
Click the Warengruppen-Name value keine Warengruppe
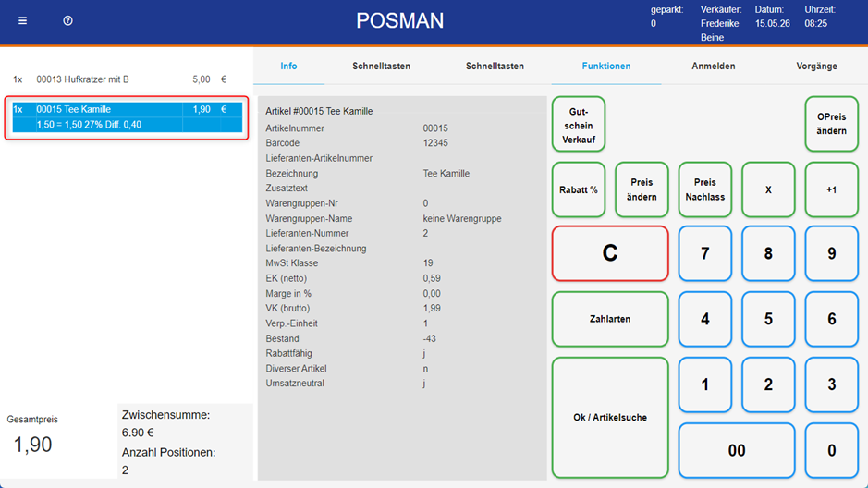point(462,218)
